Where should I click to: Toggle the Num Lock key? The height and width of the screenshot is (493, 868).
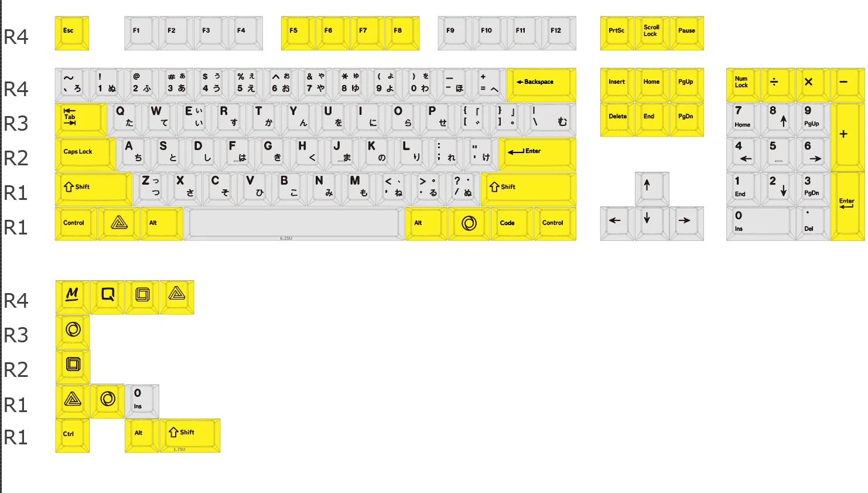[x=743, y=84]
